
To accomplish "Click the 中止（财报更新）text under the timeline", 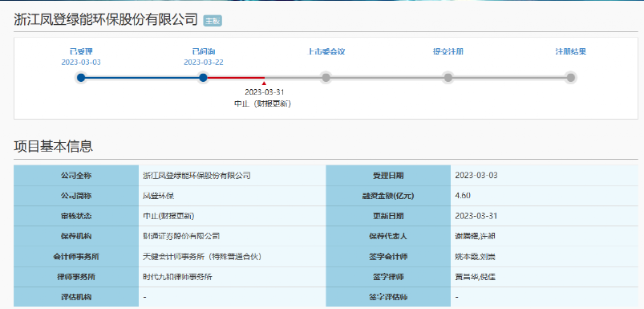I will pos(263,104).
